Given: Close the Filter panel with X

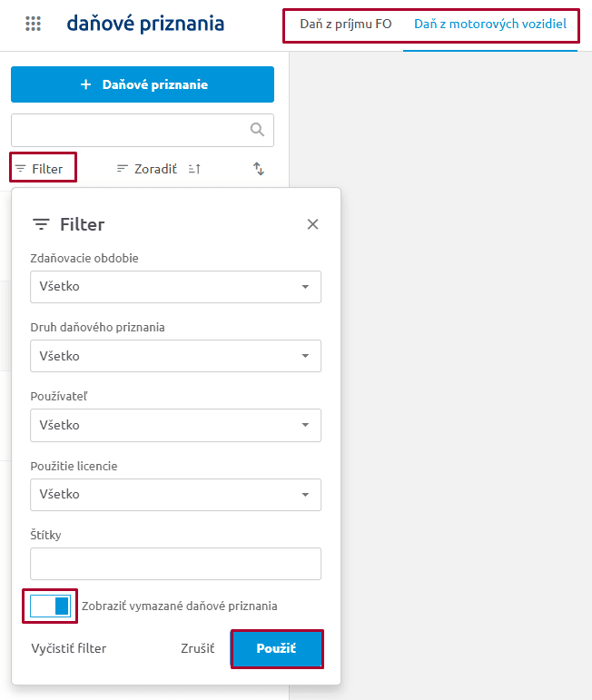Looking at the screenshot, I should 312,224.
